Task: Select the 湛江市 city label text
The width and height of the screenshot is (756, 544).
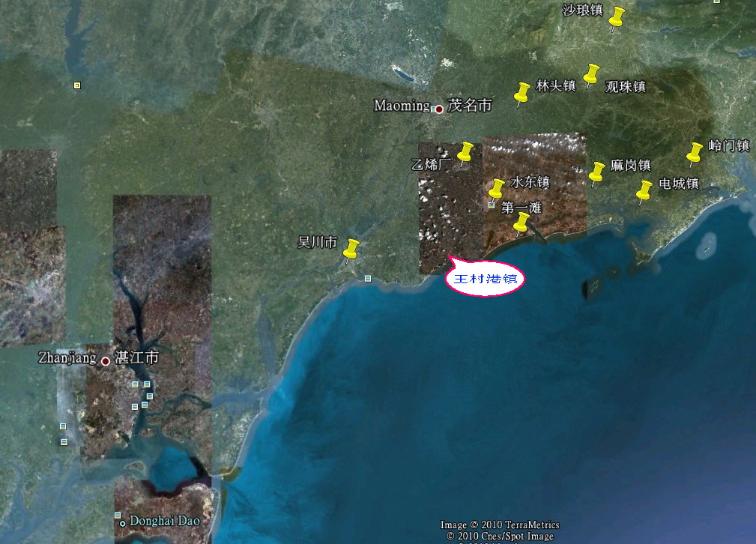Action: pyautogui.click(x=136, y=358)
